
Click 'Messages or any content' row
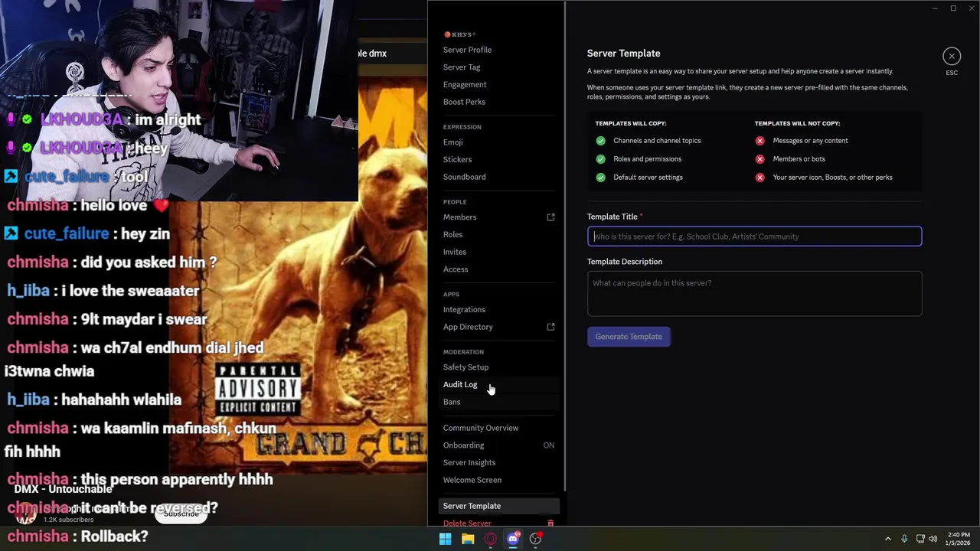pos(802,141)
